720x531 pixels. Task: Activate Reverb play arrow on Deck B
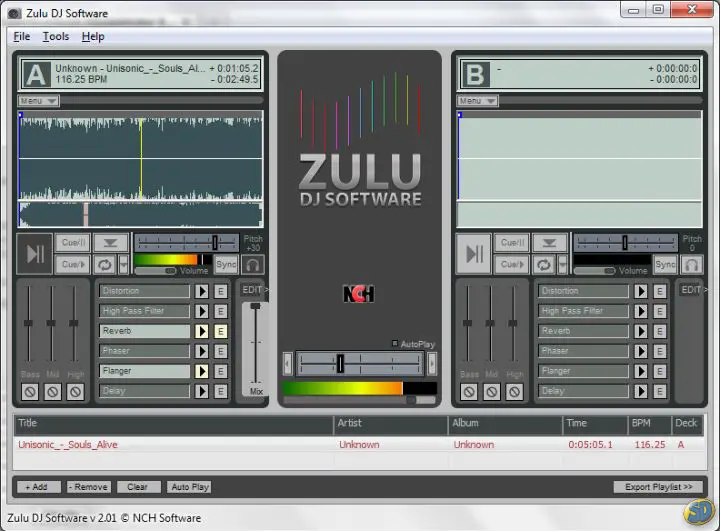(641, 331)
